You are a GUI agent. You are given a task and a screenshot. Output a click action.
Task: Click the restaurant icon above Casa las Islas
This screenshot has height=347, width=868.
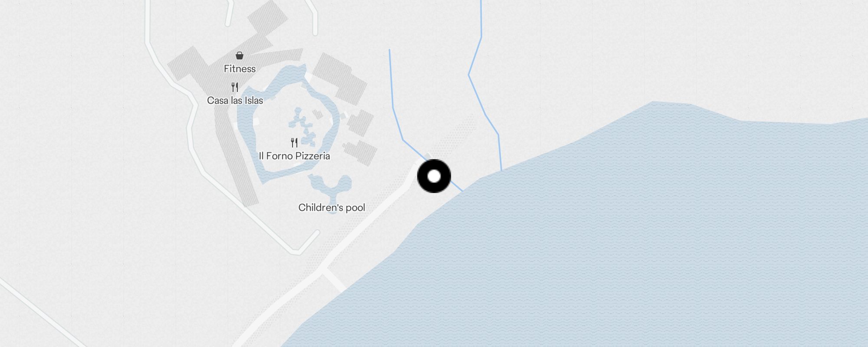(235, 87)
